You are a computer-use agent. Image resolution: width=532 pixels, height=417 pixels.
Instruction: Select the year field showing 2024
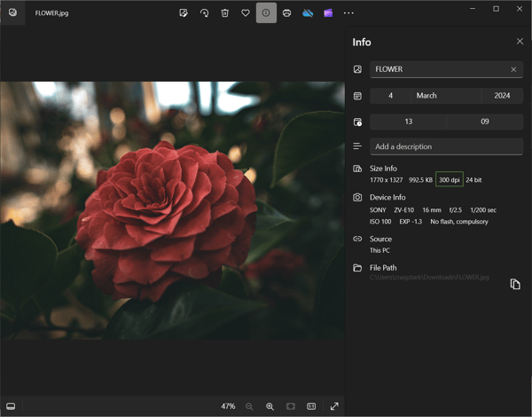pyautogui.click(x=502, y=96)
